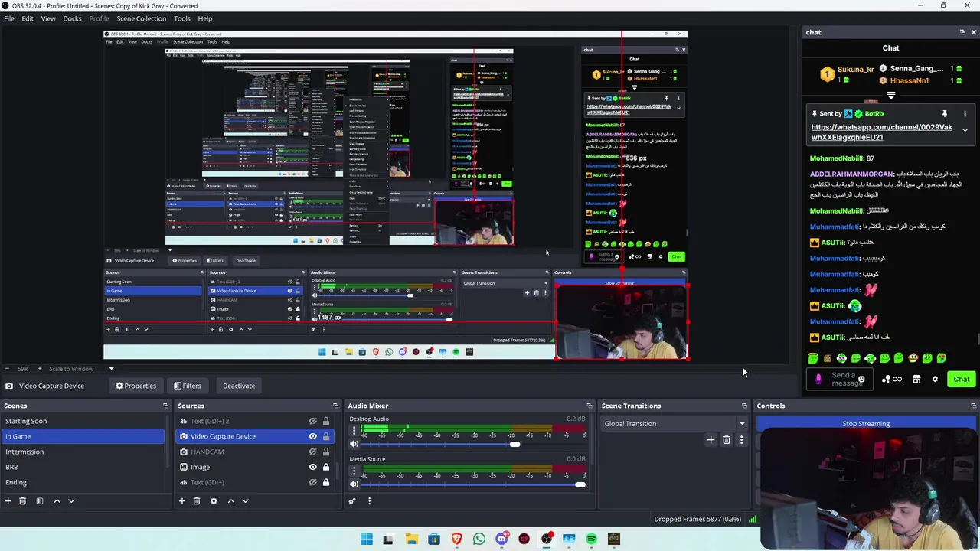Float the Scenes dock
This screenshot has width=980, height=551.
(x=165, y=406)
